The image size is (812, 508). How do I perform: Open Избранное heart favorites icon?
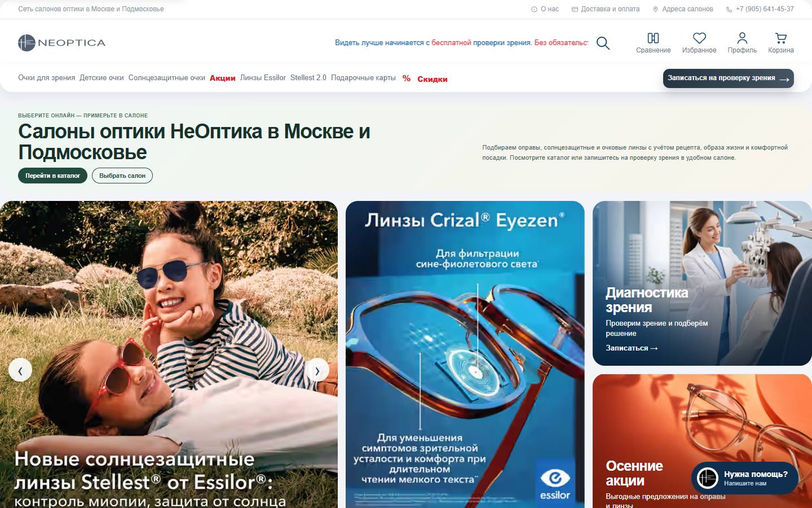tap(699, 43)
